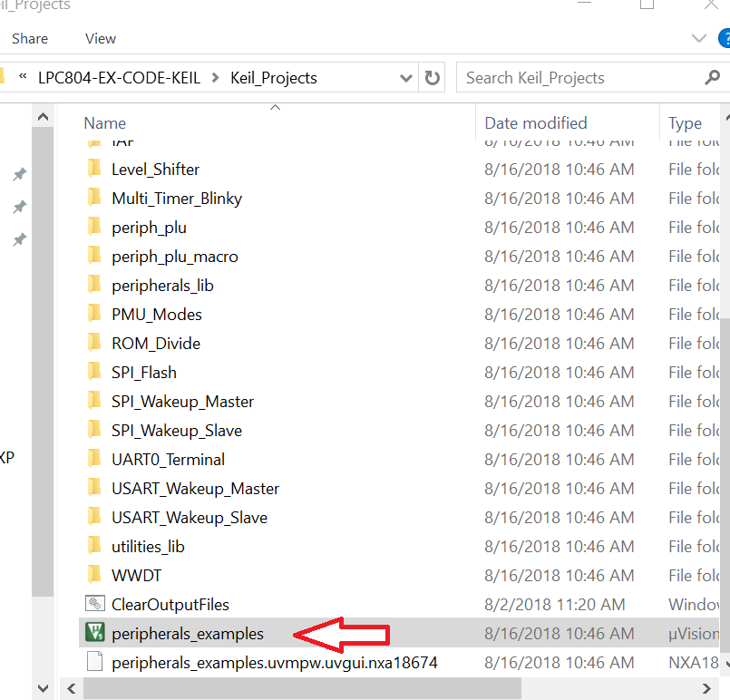This screenshot has height=700, width=730.
Task: Select the PMU_Modes folder icon
Action: [94, 314]
